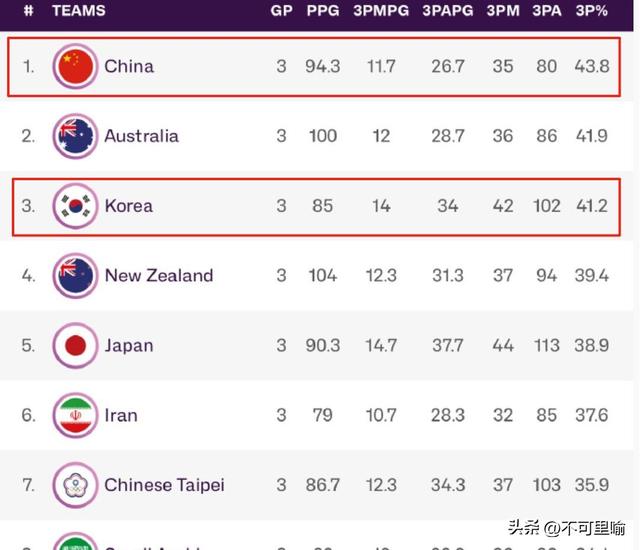Image resolution: width=640 pixels, height=550 pixels.
Task: Open the New Zealand team link
Action: click(159, 275)
